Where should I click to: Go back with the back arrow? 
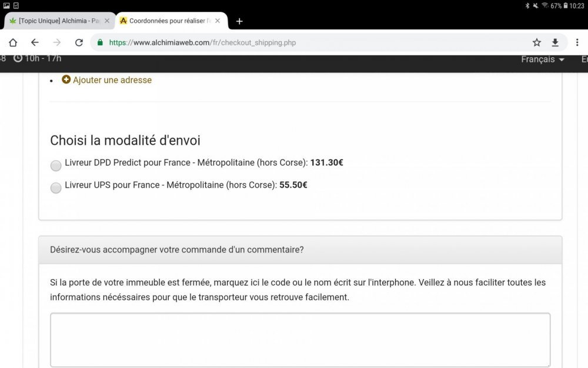coord(35,42)
